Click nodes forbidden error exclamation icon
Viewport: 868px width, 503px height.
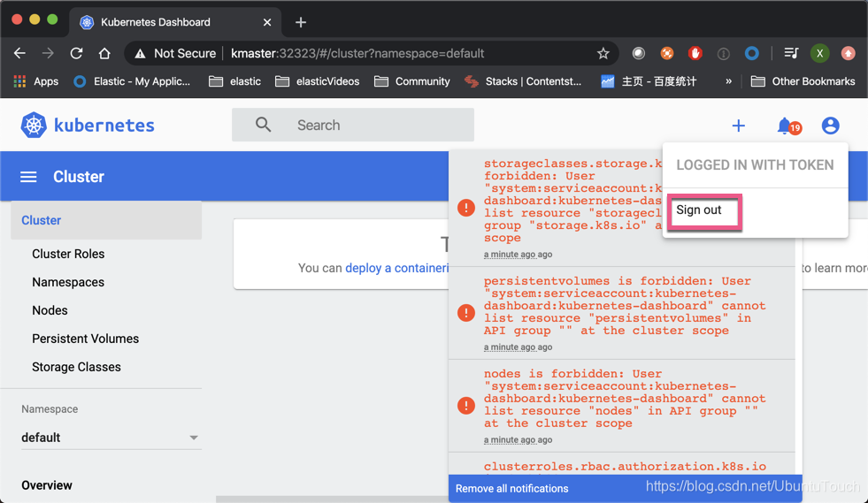pos(466,405)
